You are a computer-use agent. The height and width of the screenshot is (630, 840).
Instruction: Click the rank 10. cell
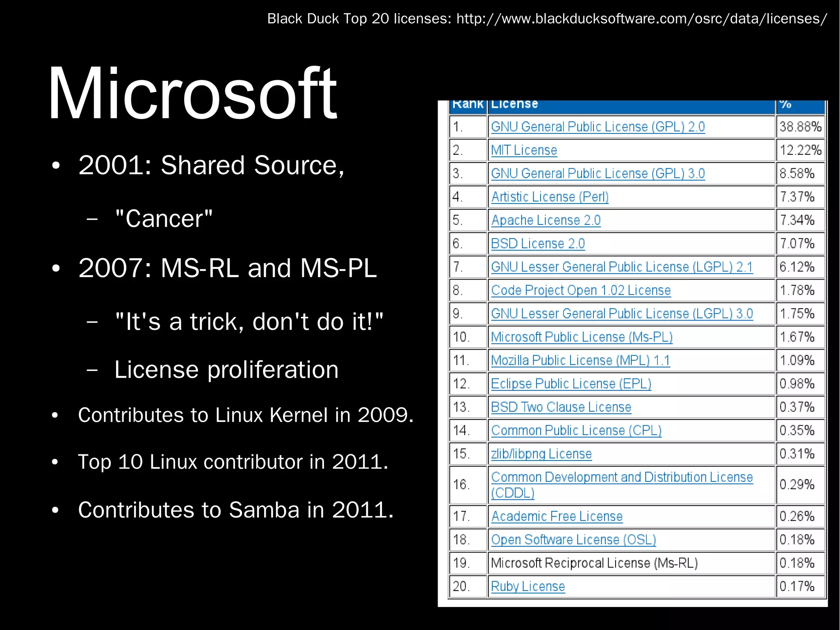click(x=468, y=337)
